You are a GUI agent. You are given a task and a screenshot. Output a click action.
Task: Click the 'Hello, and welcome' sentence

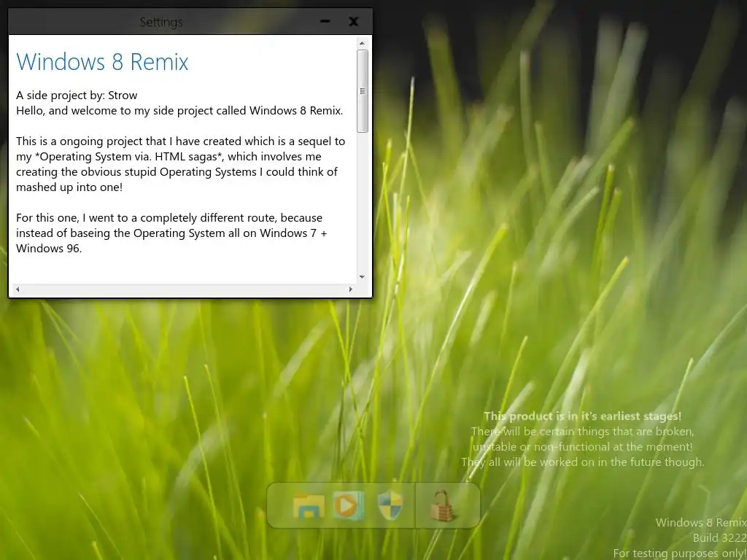tap(179, 111)
